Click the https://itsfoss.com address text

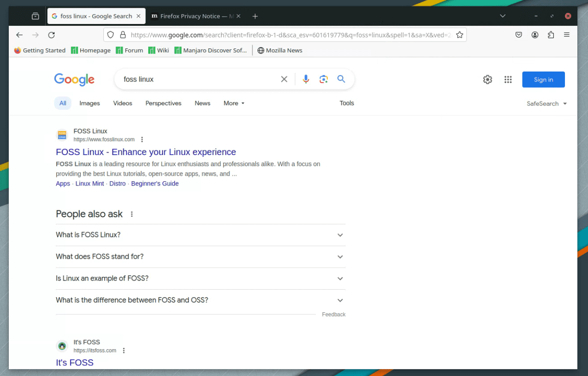95,351
